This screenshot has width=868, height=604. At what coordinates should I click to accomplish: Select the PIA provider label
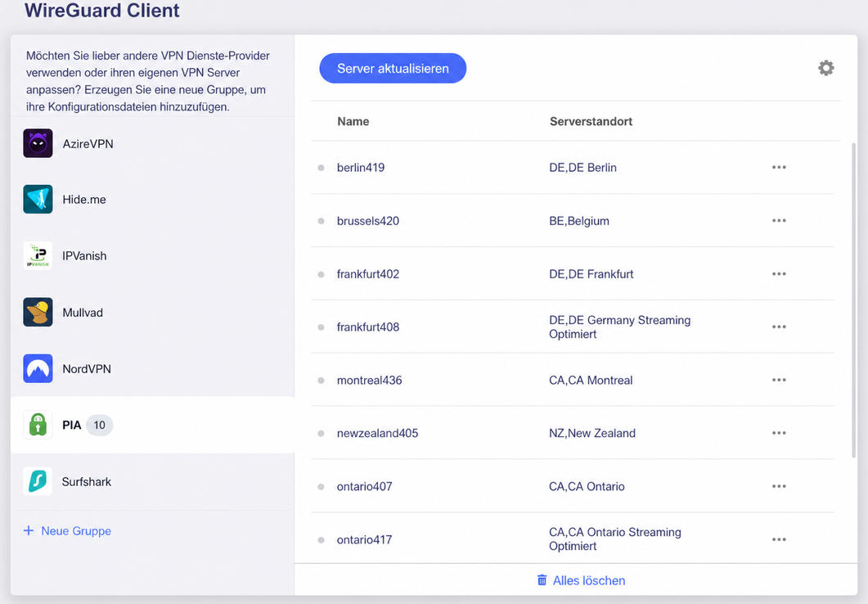pos(71,425)
